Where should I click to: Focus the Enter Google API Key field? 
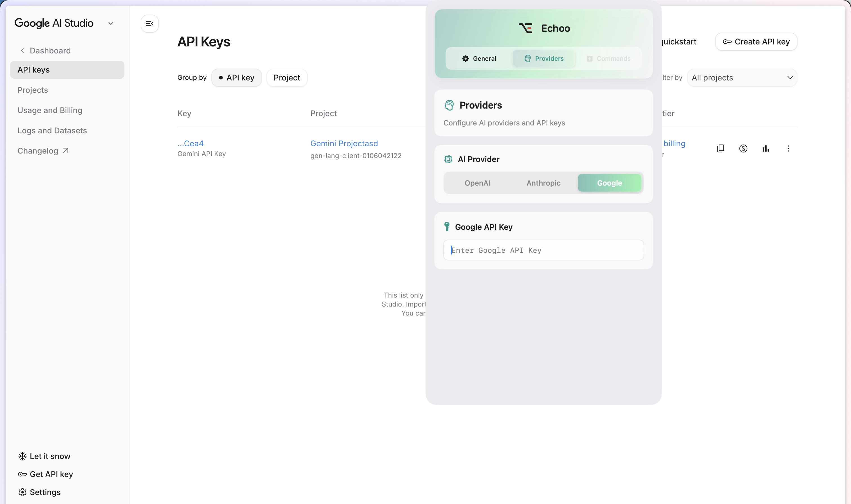pyautogui.click(x=543, y=250)
